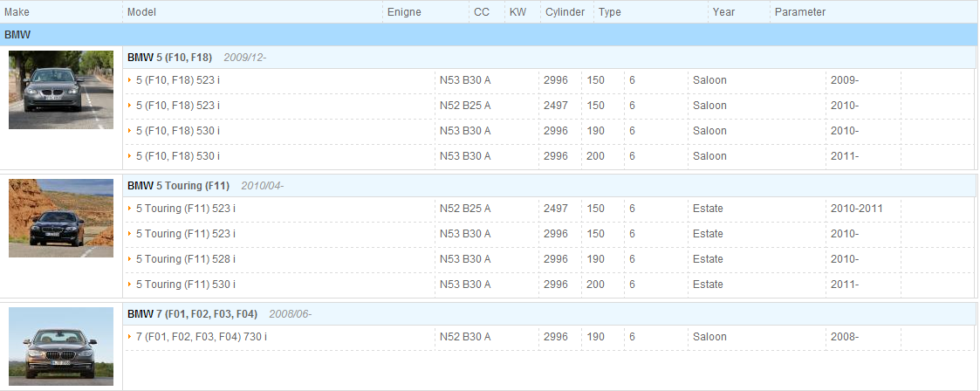
Task: Click the arrow of 5 (F10, F18) 523 i 2009- row
Action: coord(129,80)
